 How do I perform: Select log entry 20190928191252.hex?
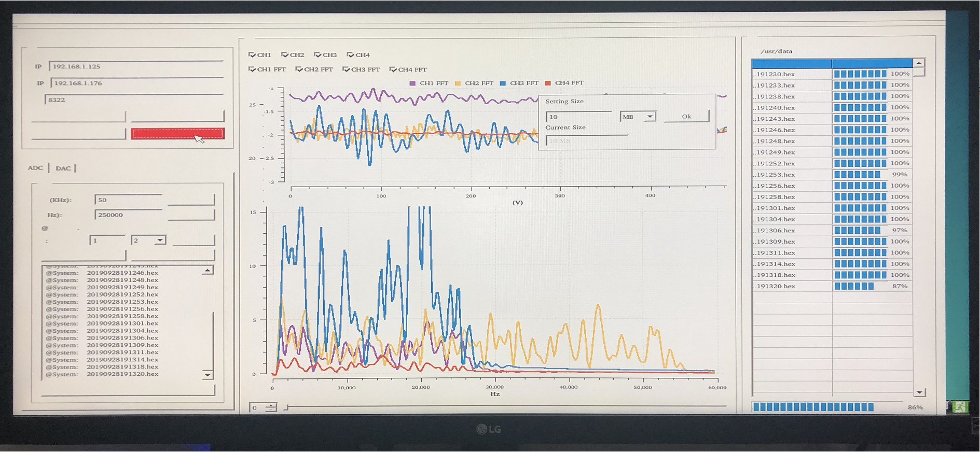122,294
